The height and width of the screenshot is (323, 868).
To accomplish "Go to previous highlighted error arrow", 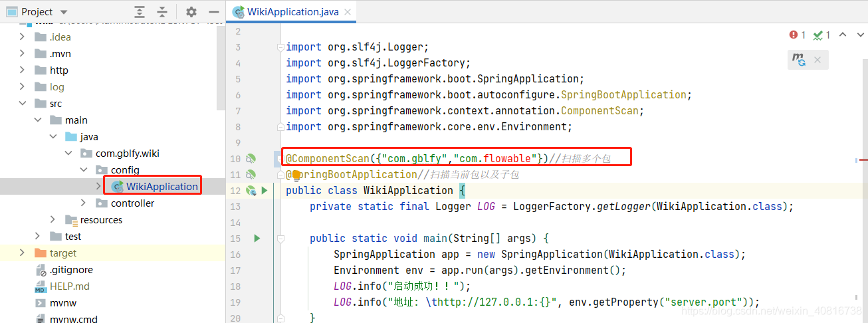I will point(843,35).
